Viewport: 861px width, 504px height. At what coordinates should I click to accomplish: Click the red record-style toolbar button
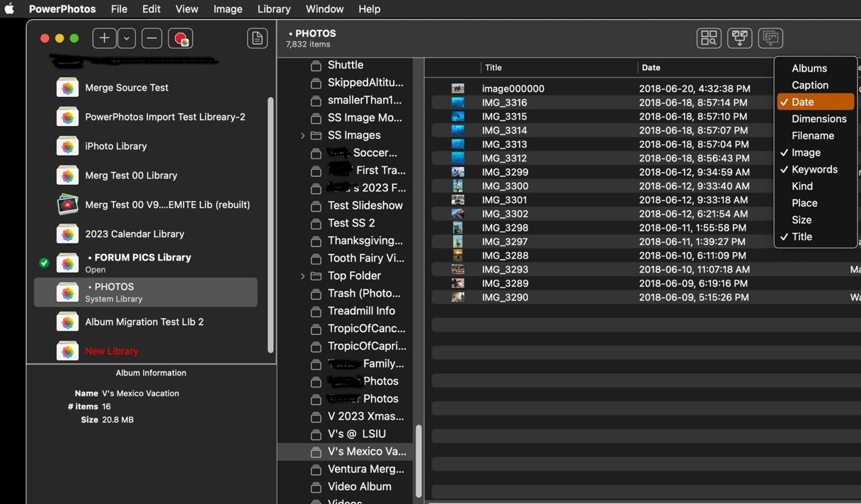[181, 38]
